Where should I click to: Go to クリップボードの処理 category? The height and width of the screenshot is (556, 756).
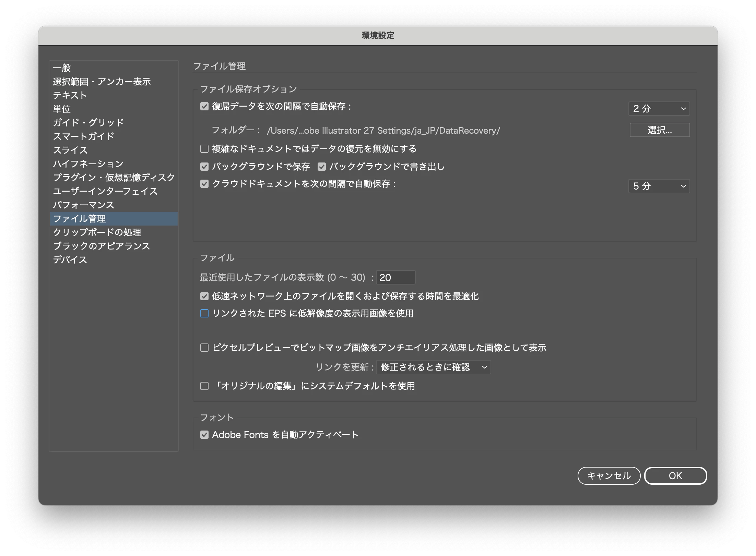[x=97, y=232]
